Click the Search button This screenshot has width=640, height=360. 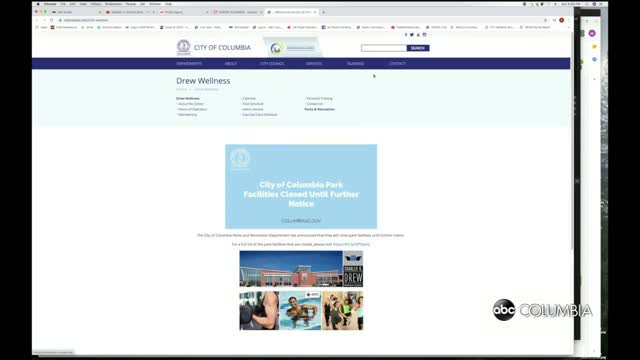click(418, 48)
